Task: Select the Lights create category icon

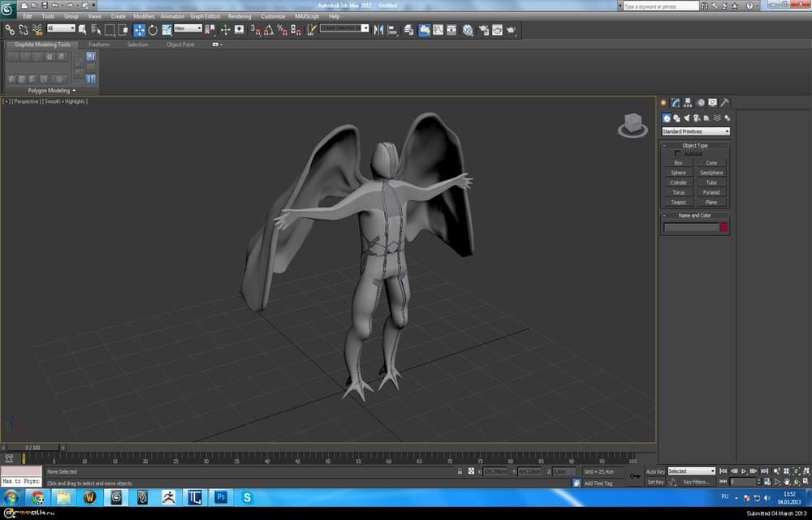Action: pos(687,118)
